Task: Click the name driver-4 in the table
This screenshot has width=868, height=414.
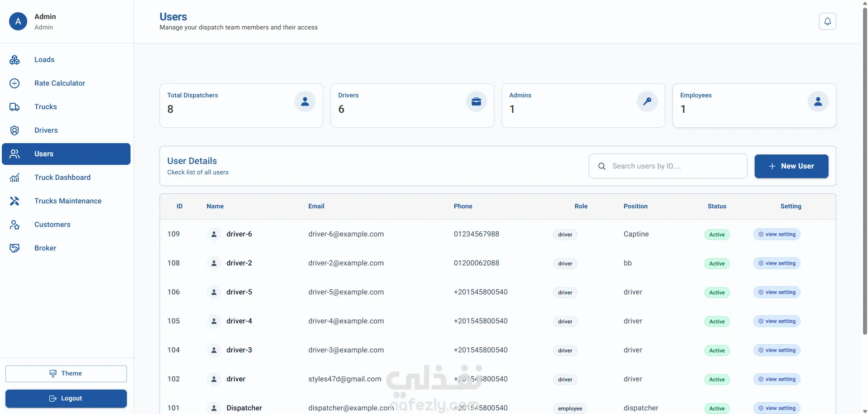Action: (239, 321)
